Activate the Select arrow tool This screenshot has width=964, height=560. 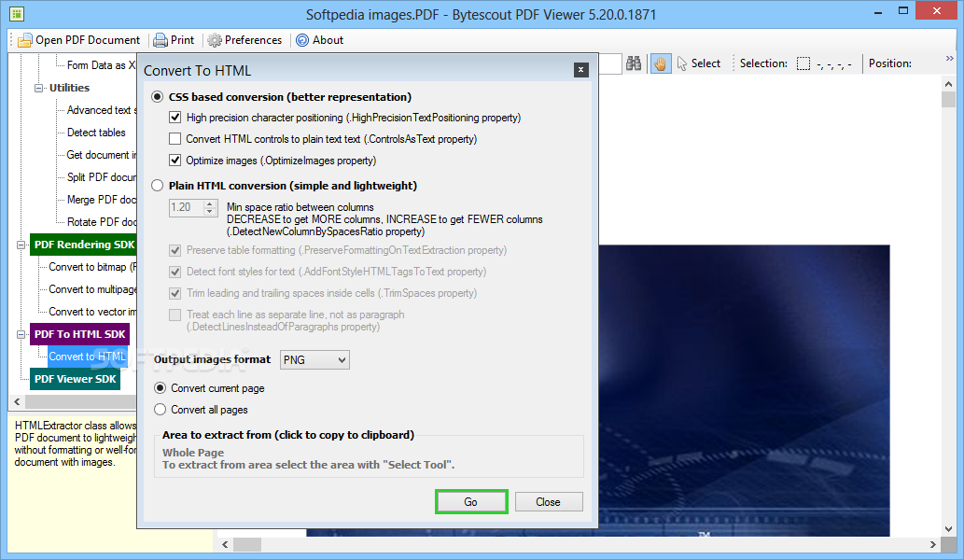click(x=698, y=63)
